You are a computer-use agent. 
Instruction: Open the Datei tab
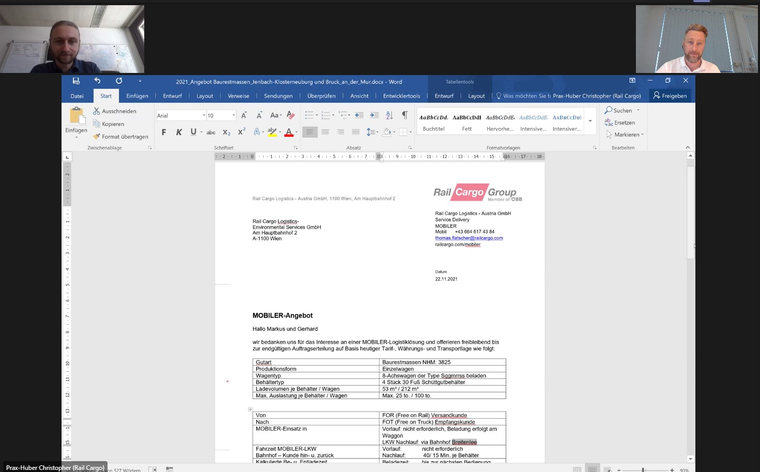click(x=77, y=96)
